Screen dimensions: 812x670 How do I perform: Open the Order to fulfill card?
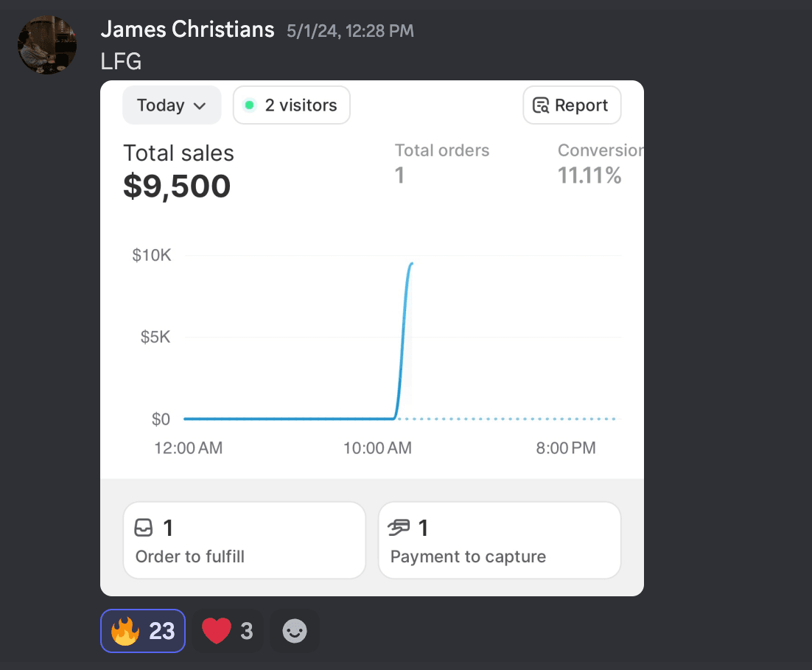244,540
